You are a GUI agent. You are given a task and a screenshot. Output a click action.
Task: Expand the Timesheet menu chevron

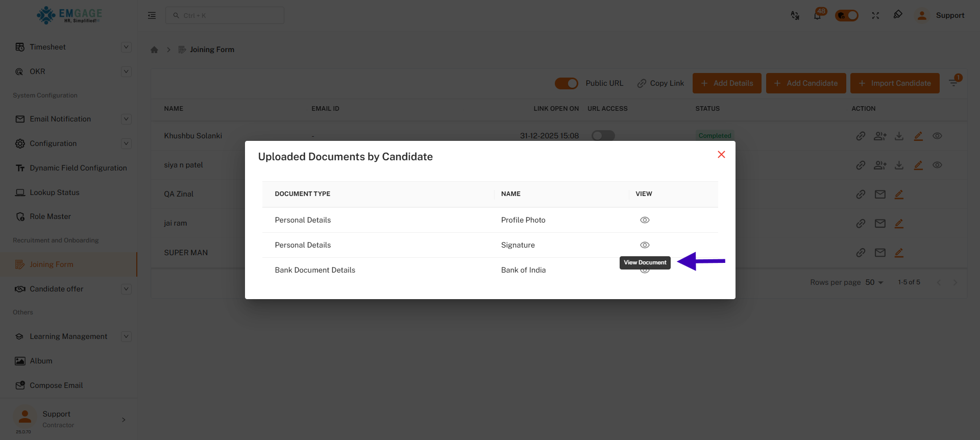tap(126, 47)
